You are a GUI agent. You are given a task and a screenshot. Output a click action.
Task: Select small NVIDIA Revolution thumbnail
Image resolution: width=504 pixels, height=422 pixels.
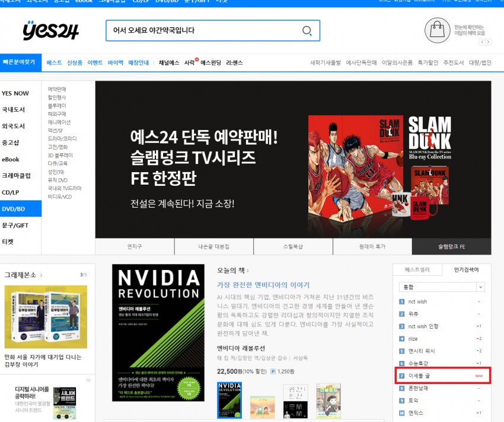coord(229,400)
